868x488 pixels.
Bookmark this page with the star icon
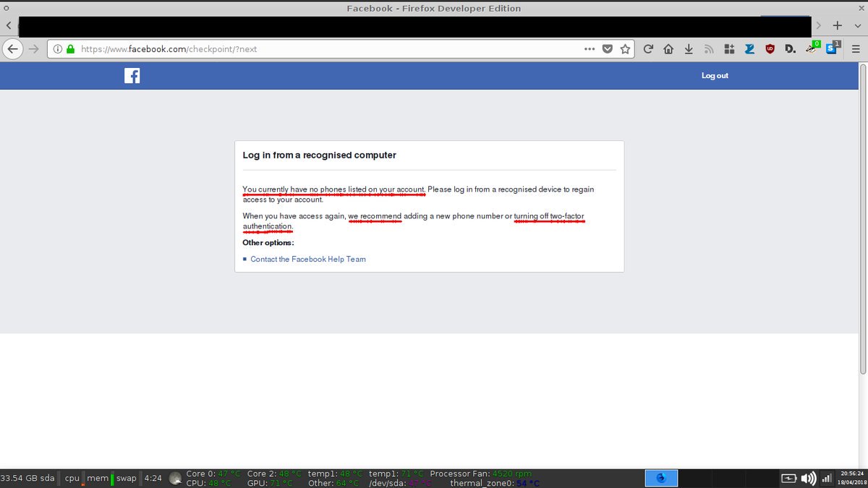point(625,49)
